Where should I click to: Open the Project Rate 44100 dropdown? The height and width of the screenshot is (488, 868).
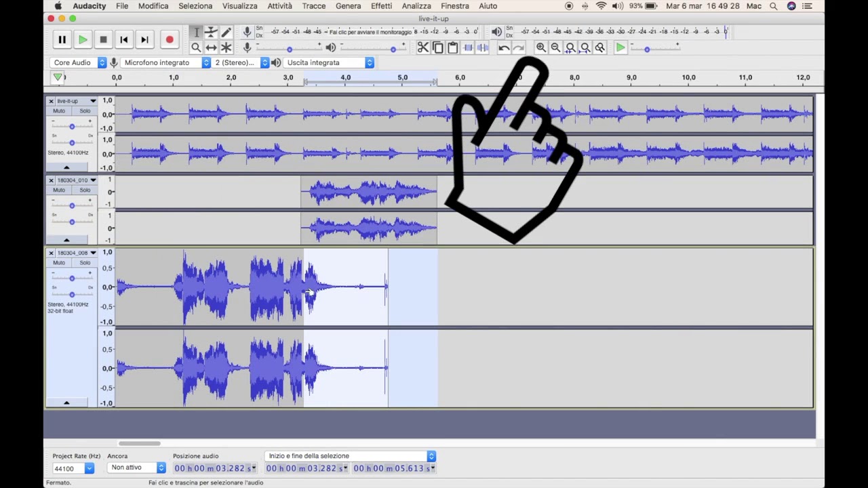(73, 468)
